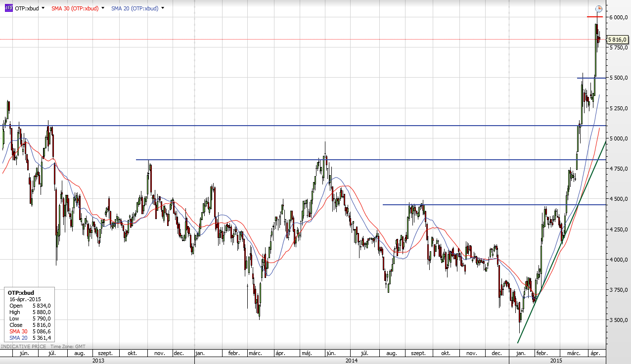Image resolution: width=631 pixels, height=364 pixels.
Task: Click the 3 750,0 price axis label
Action: 618,290
